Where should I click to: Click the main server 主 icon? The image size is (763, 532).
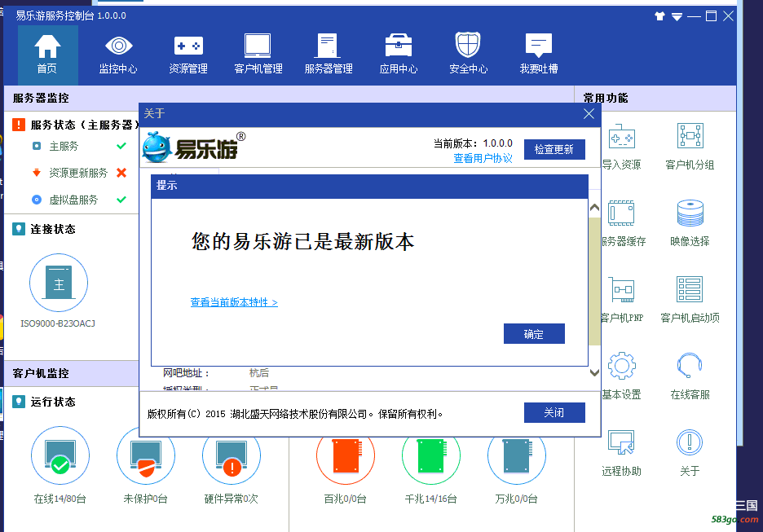(x=59, y=283)
